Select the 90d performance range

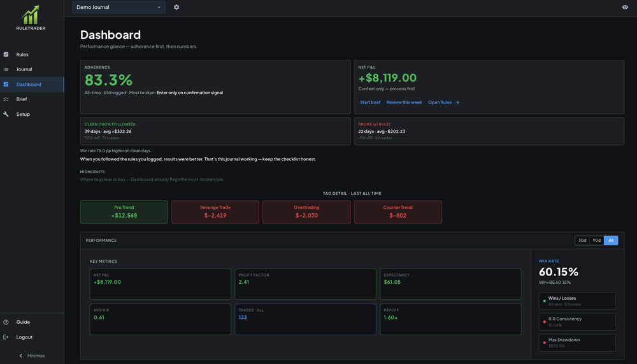pos(596,241)
